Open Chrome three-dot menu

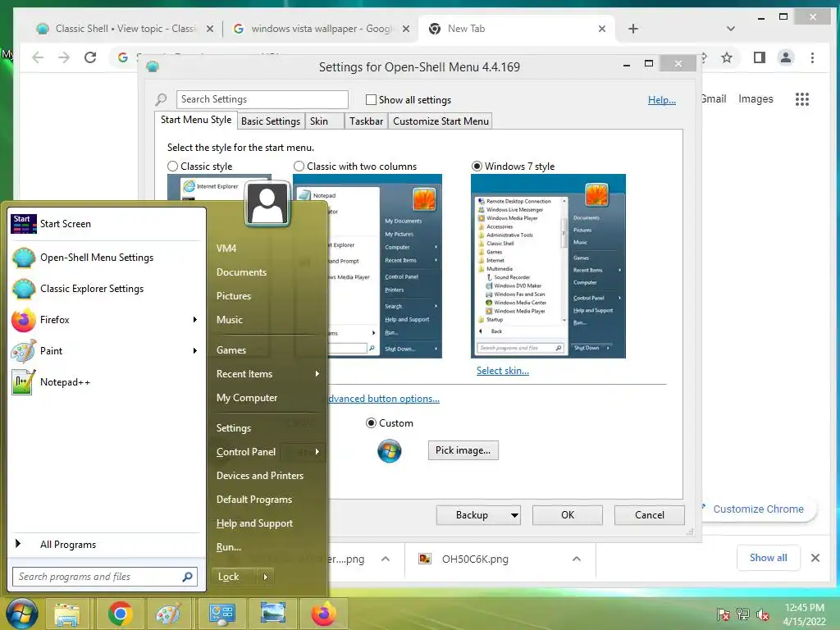pos(813,57)
